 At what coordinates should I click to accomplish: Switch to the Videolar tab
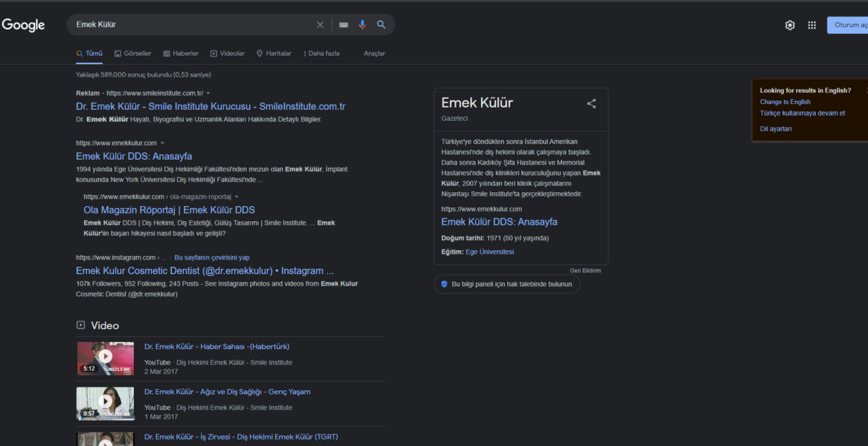click(x=228, y=53)
